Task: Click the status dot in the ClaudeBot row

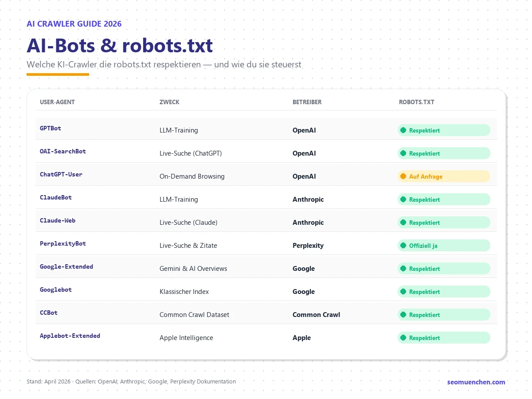Action: 403,199
